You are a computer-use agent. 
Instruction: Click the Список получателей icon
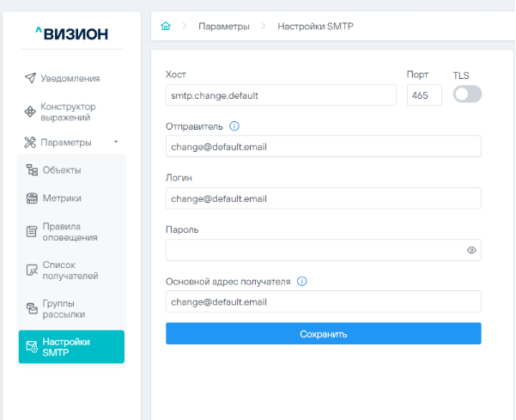pyautogui.click(x=32, y=271)
